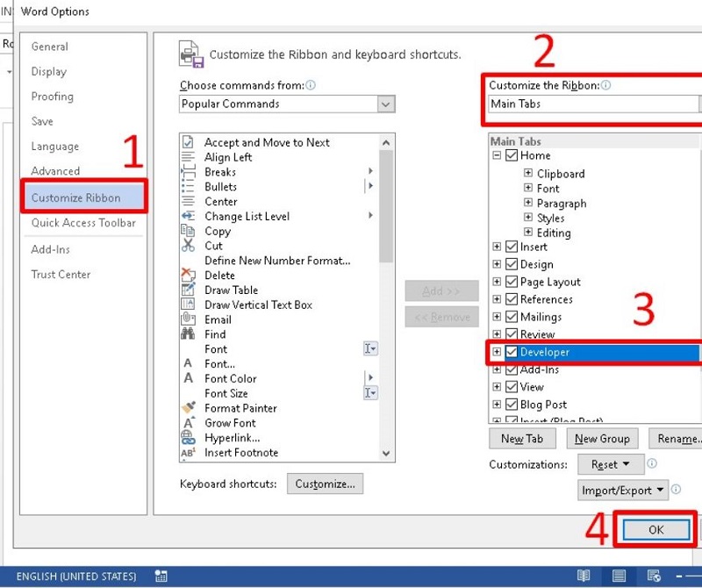
Task: Click the Email command icon
Action: pos(188,319)
